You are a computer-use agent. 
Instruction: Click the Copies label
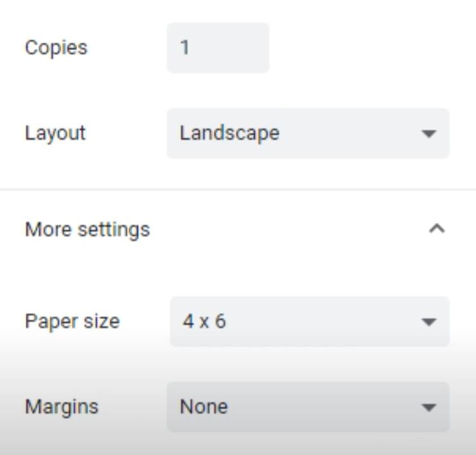[x=56, y=48]
